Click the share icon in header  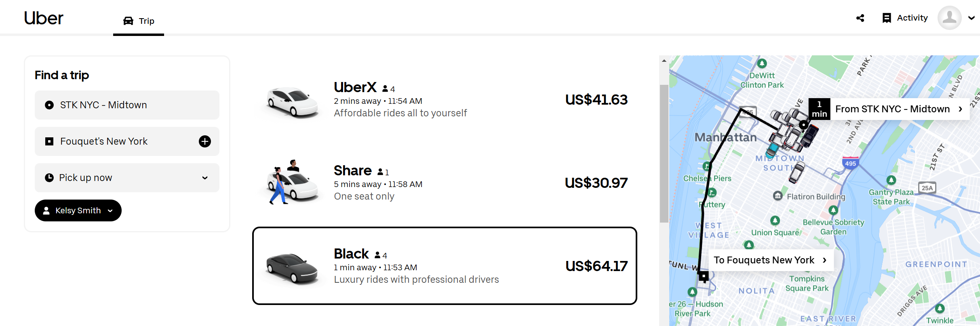860,18
